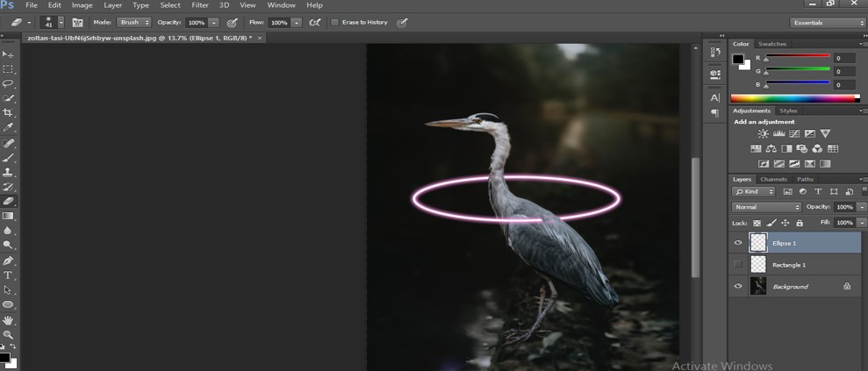Select the Rectangular Marquee tool
Image resolution: width=868 pixels, height=371 pixels.
(8, 69)
